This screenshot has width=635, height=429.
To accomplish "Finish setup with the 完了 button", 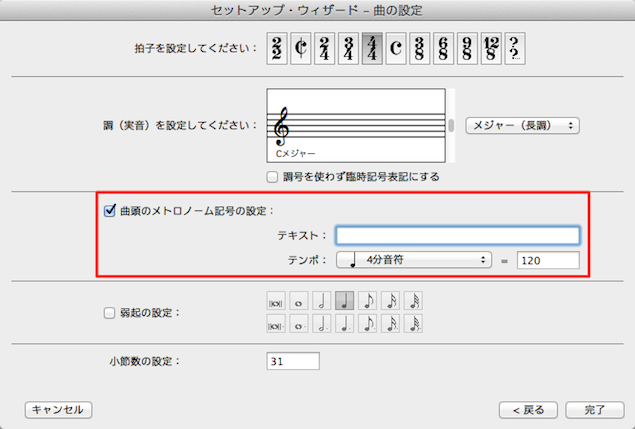I will pyautogui.click(x=595, y=410).
